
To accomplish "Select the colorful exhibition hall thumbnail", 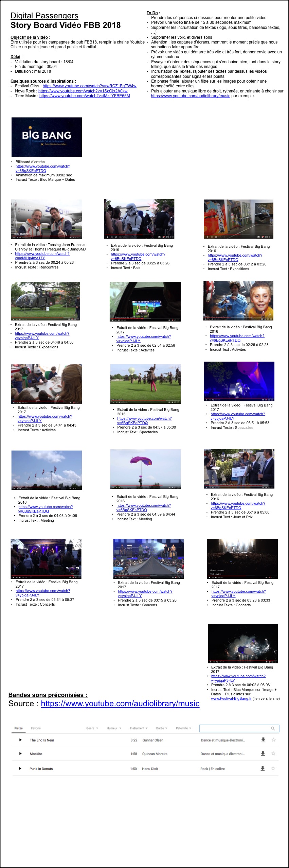I will [238, 219].
